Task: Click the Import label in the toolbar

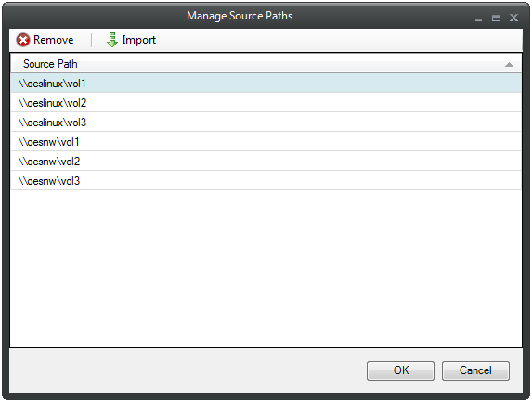Action: (138, 40)
